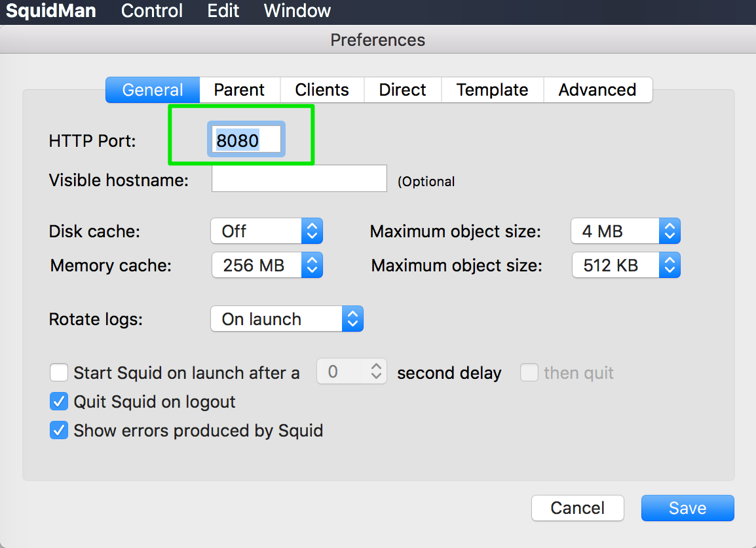The width and height of the screenshot is (756, 548).
Task: Click the Visible hostname text field
Action: tap(299, 178)
